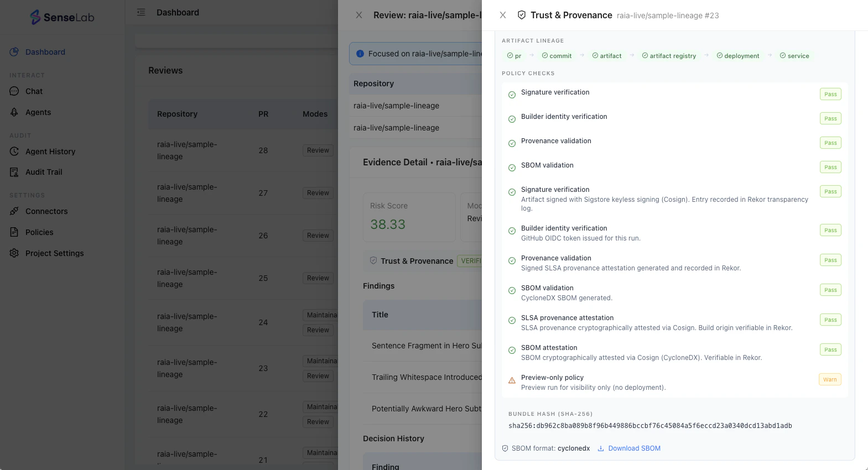Click the PR 27 row Review tag
This screenshot has width=868, height=470.
tap(318, 193)
